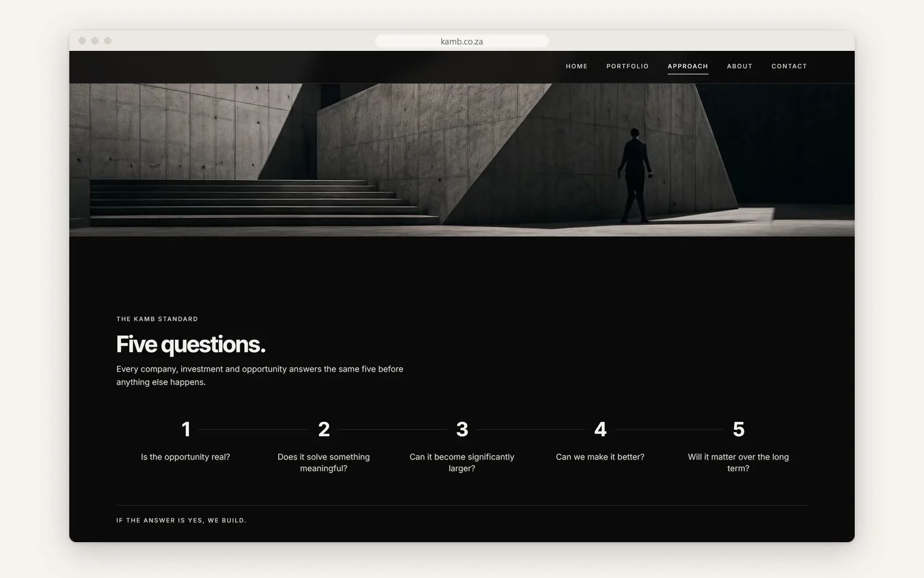
Task: Click "THE KAMB STANDARD" label
Action: [157, 319]
